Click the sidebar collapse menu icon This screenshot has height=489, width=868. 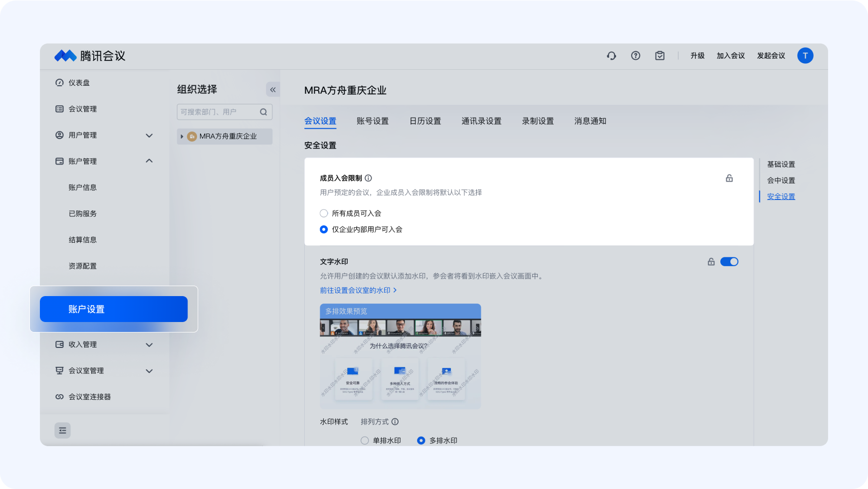click(x=62, y=430)
